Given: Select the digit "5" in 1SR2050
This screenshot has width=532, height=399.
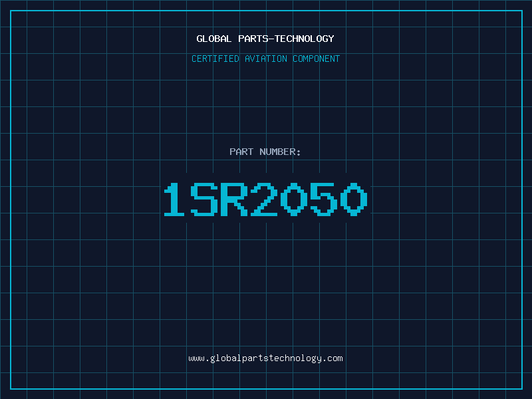Looking at the screenshot, I should click(324, 199).
